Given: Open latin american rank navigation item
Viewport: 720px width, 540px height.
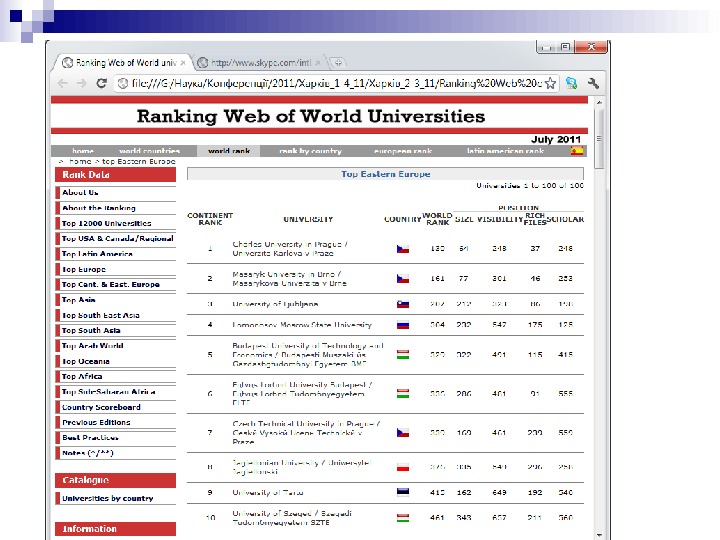Looking at the screenshot, I should [x=505, y=151].
